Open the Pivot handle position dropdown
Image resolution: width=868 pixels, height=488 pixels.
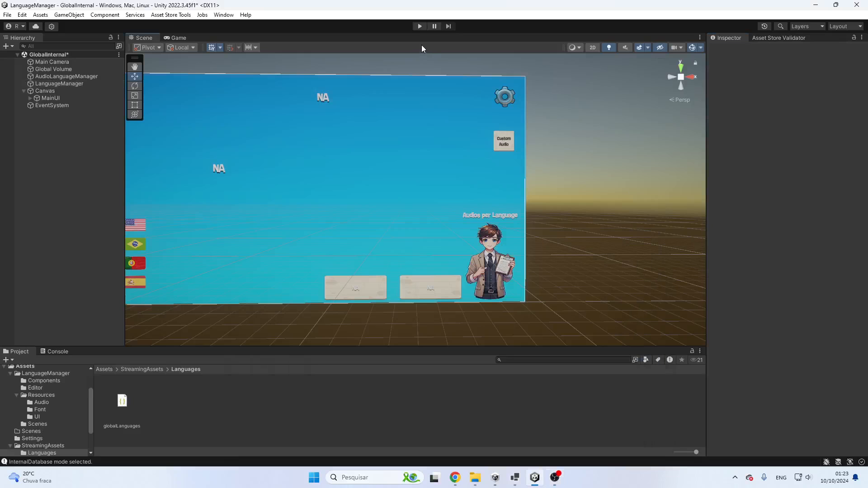click(148, 47)
